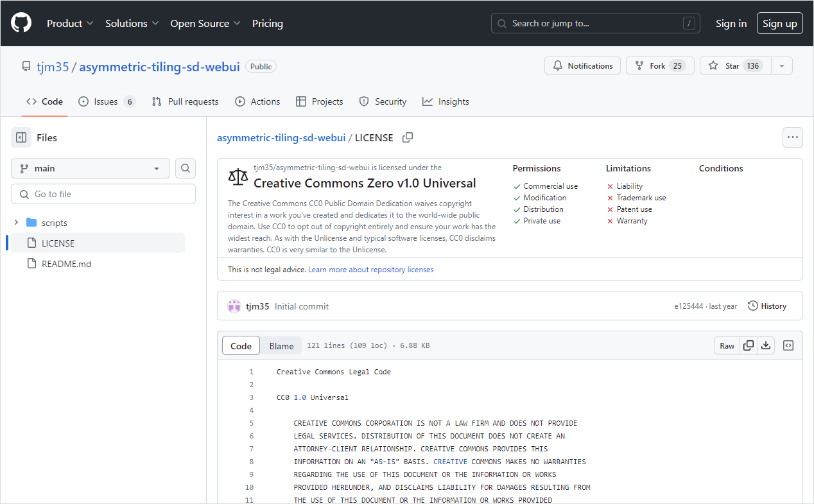Click the GitHub logo icon
The width and height of the screenshot is (814, 504).
21,24
